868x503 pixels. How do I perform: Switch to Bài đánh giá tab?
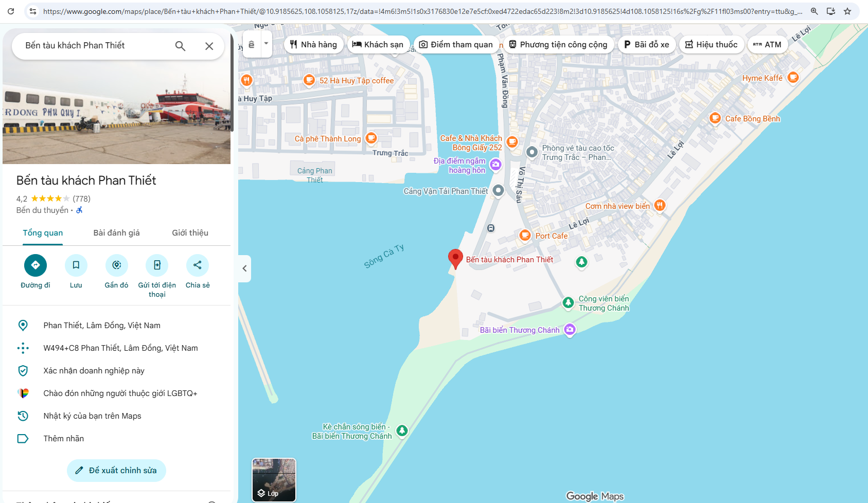click(x=116, y=233)
